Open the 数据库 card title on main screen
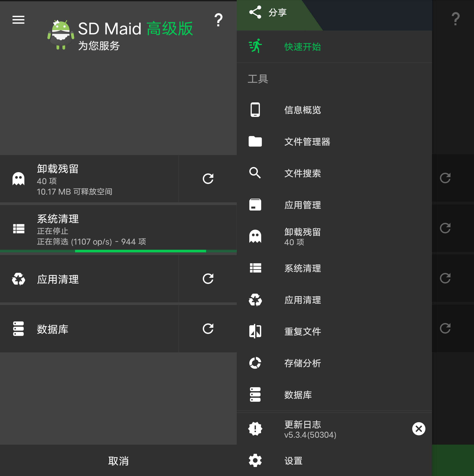 coord(53,329)
